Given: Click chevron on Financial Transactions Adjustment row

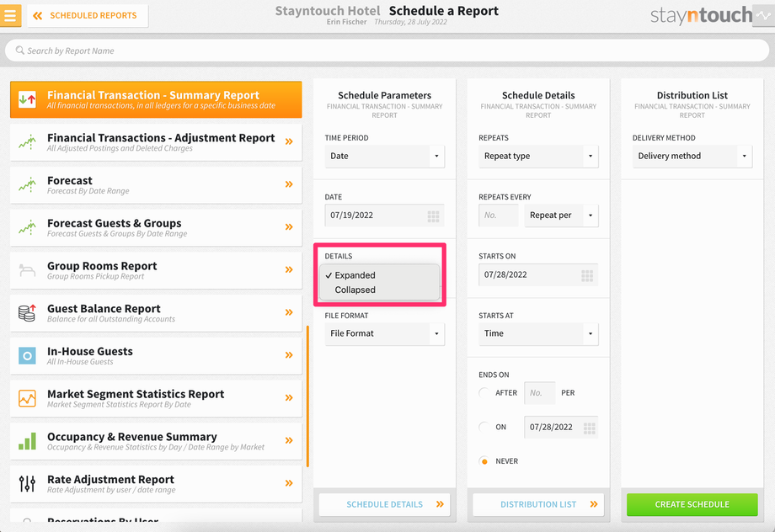Looking at the screenshot, I should [x=289, y=141].
